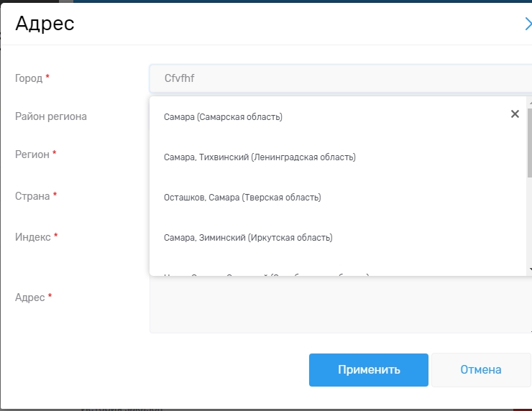Click the Район региона label
532x411 pixels.
pos(51,116)
